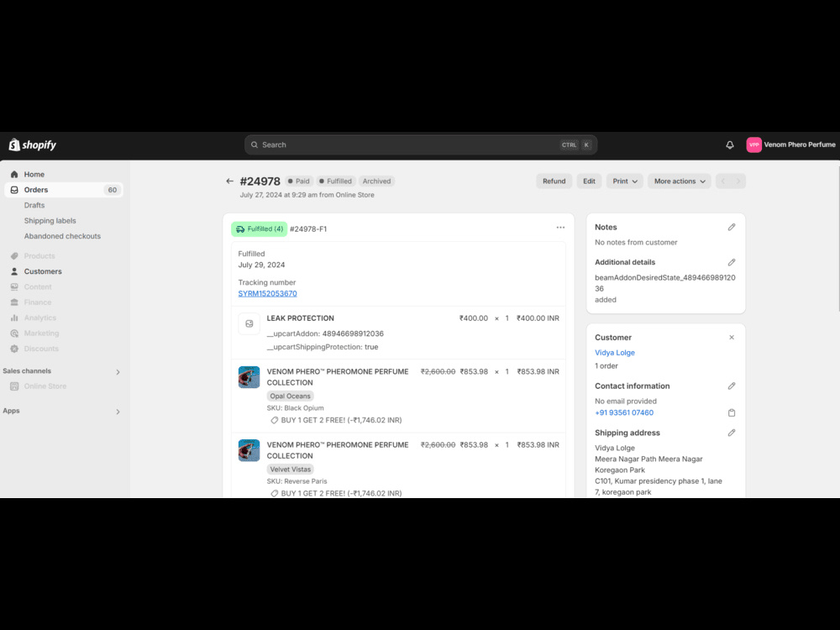This screenshot has height=630, width=840.
Task: Click the Analytics bar chart icon
Action: (14, 318)
